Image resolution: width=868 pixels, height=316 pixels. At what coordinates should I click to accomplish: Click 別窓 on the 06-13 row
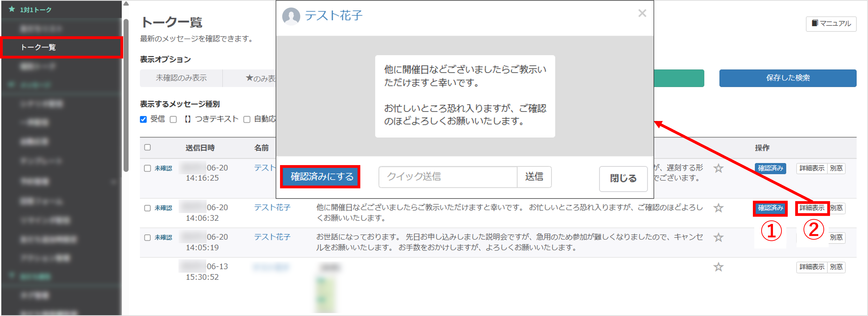coord(836,267)
